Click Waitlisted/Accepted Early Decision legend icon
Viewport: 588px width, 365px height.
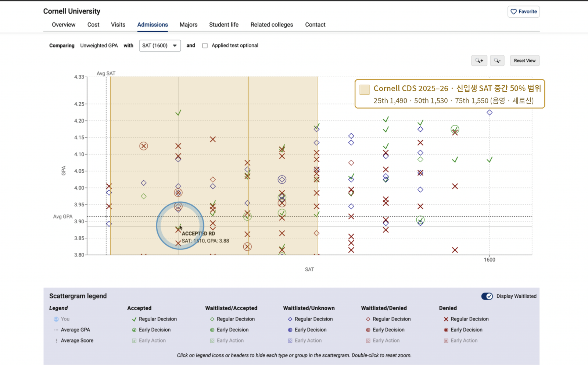point(212,330)
